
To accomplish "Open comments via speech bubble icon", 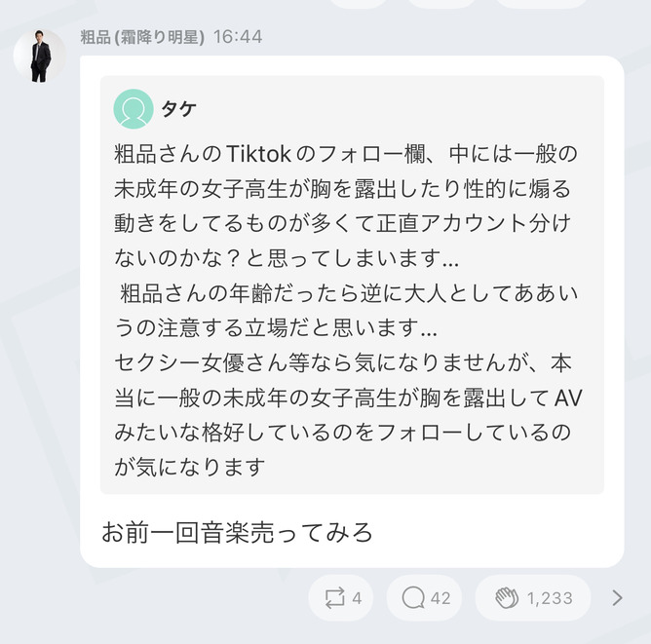I will 412,598.
